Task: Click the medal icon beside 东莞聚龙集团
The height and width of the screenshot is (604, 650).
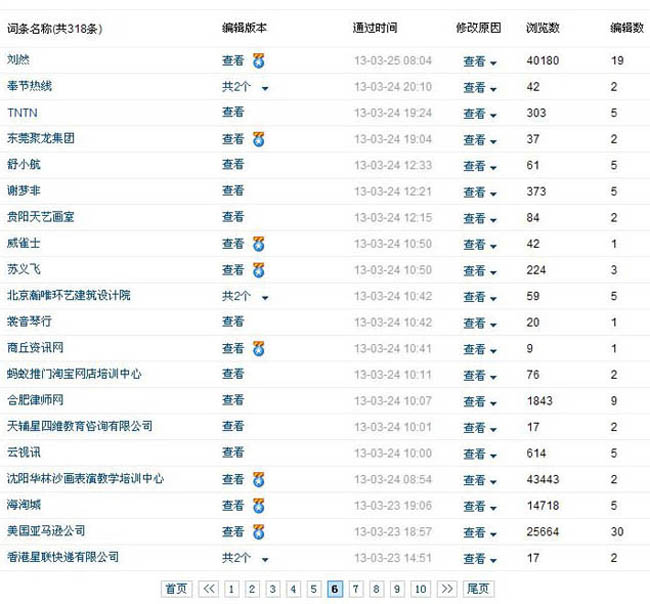Action: 259,139
